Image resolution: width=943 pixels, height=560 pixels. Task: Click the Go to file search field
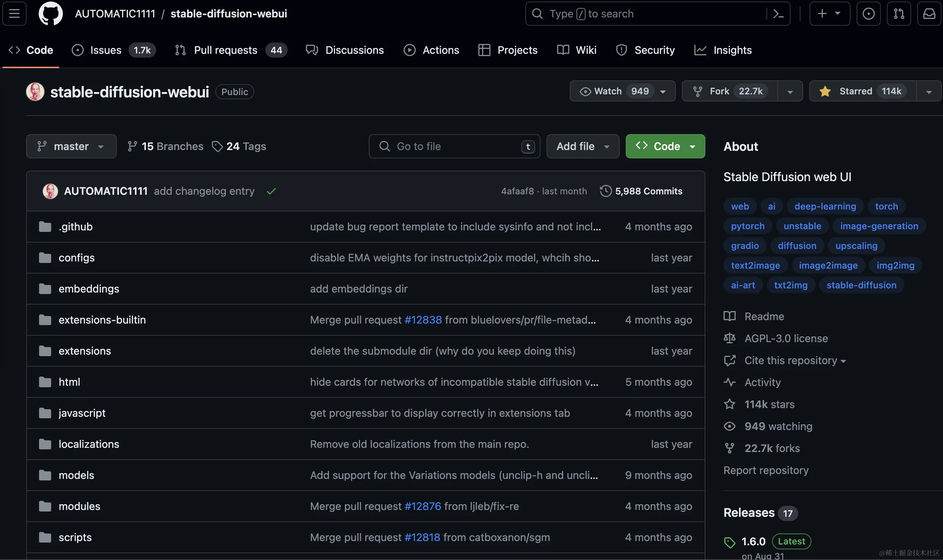tap(454, 146)
